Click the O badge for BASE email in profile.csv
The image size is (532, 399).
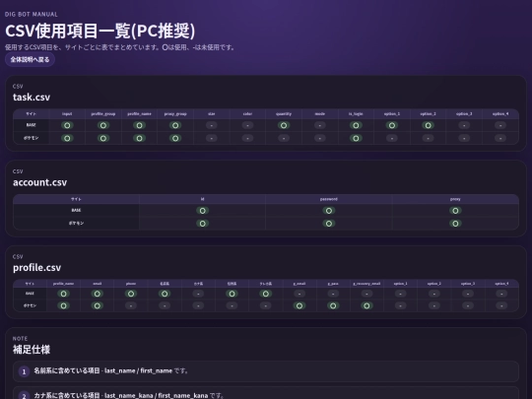(x=97, y=294)
